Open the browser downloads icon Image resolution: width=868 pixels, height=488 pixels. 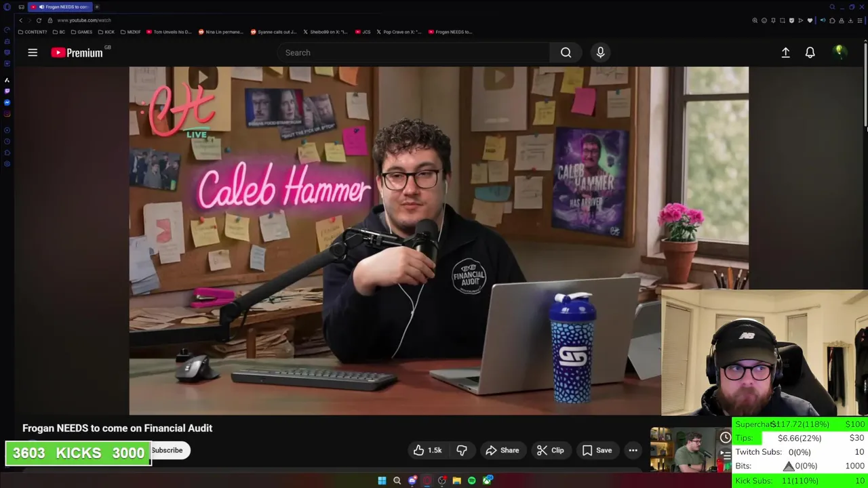(x=850, y=20)
